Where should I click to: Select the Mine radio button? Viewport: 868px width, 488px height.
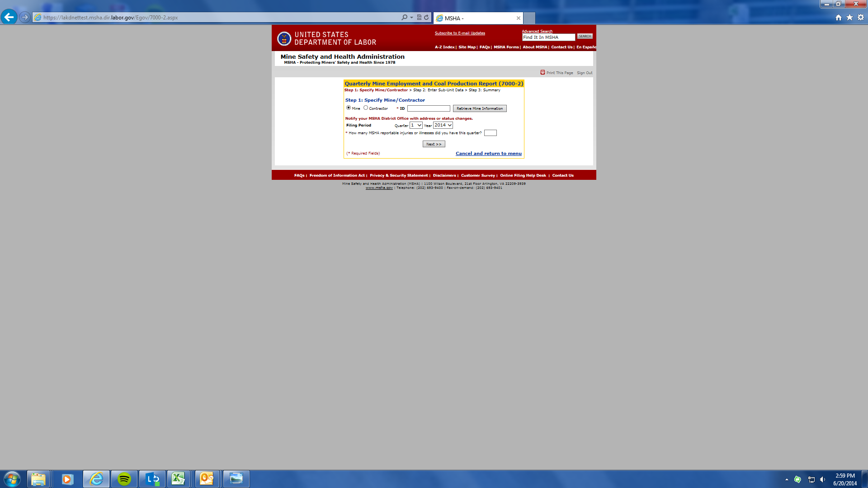tap(349, 108)
